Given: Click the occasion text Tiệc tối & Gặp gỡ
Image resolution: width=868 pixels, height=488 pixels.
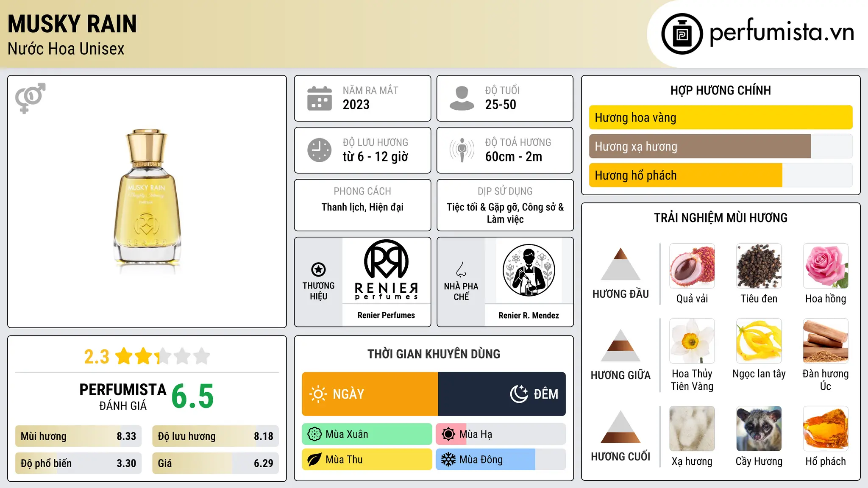Looking at the screenshot, I should point(482,207).
